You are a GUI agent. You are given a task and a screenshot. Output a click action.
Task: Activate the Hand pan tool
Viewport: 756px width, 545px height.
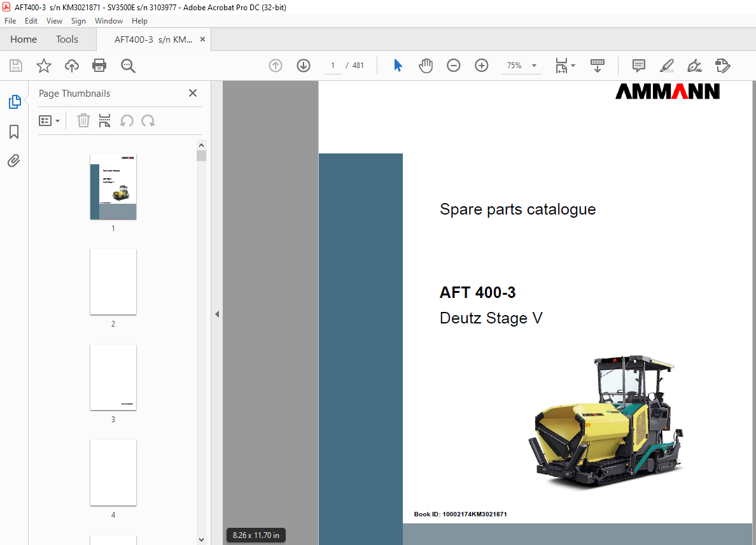click(x=426, y=66)
